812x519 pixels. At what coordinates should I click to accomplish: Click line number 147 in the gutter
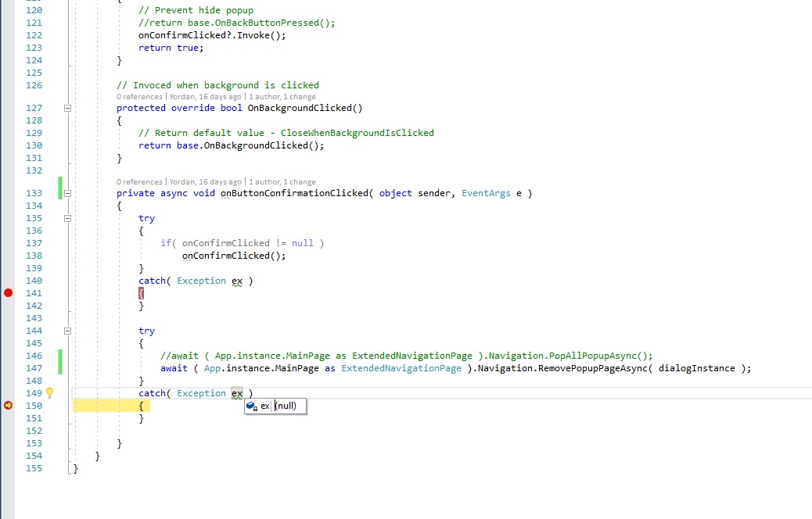coord(34,368)
